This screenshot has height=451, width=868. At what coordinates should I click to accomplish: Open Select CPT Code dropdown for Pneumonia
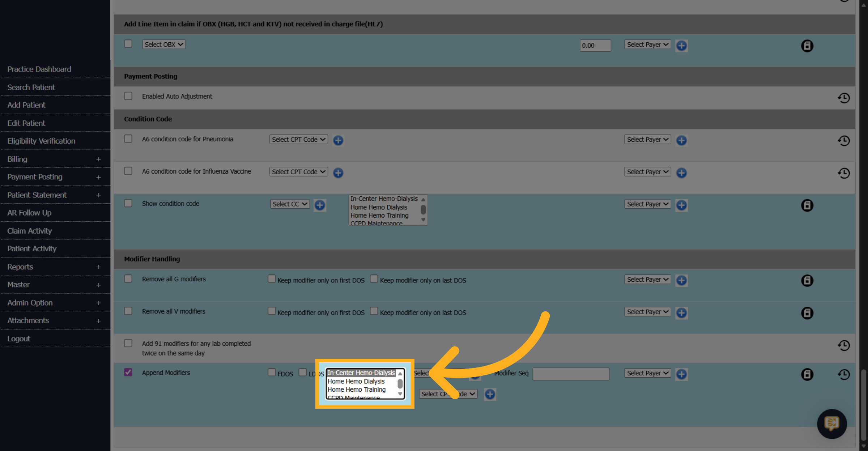pyautogui.click(x=299, y=140)
